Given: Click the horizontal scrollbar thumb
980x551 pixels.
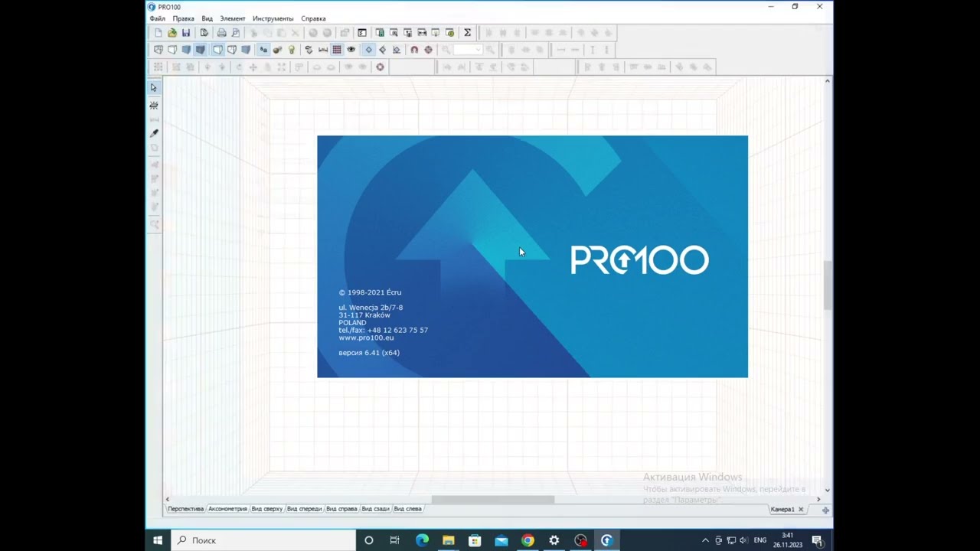Looking at the screenshot, I should tap(493, 500).
